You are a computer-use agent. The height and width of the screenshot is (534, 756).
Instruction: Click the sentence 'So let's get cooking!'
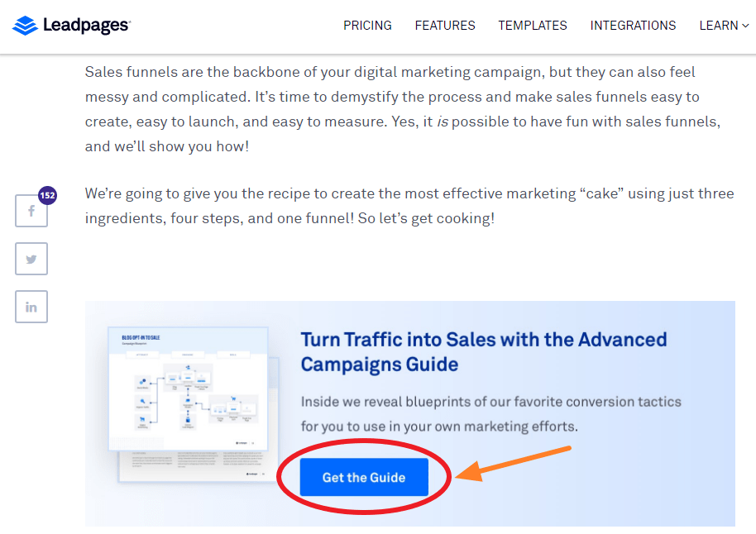coord(426,218)
